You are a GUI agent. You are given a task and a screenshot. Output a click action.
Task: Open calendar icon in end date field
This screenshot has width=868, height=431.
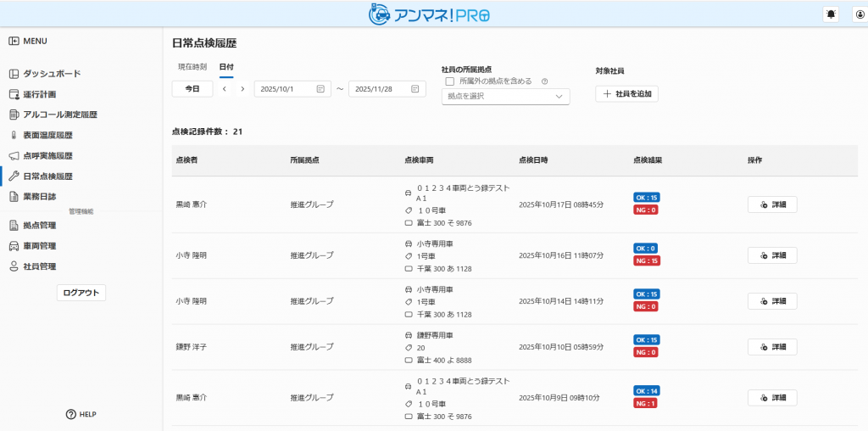415,89
